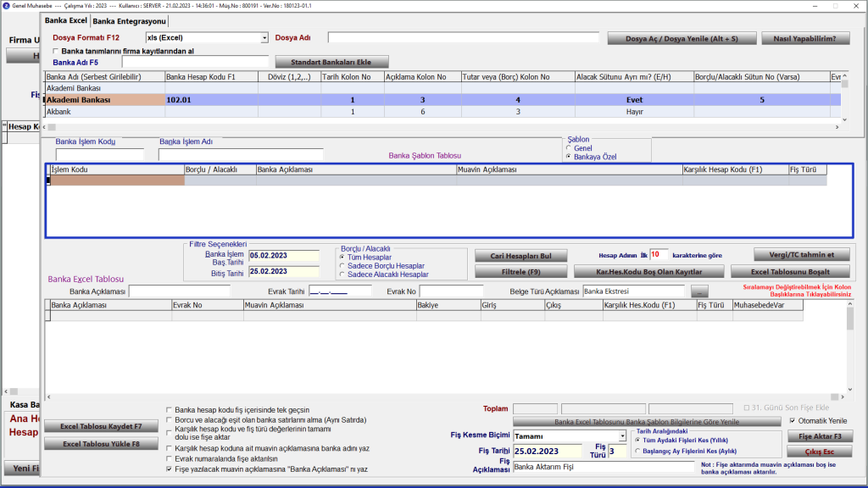
Task: Focus the Evrak Tarihi date input
Action: pyautogui.click(x=340, y=291)
